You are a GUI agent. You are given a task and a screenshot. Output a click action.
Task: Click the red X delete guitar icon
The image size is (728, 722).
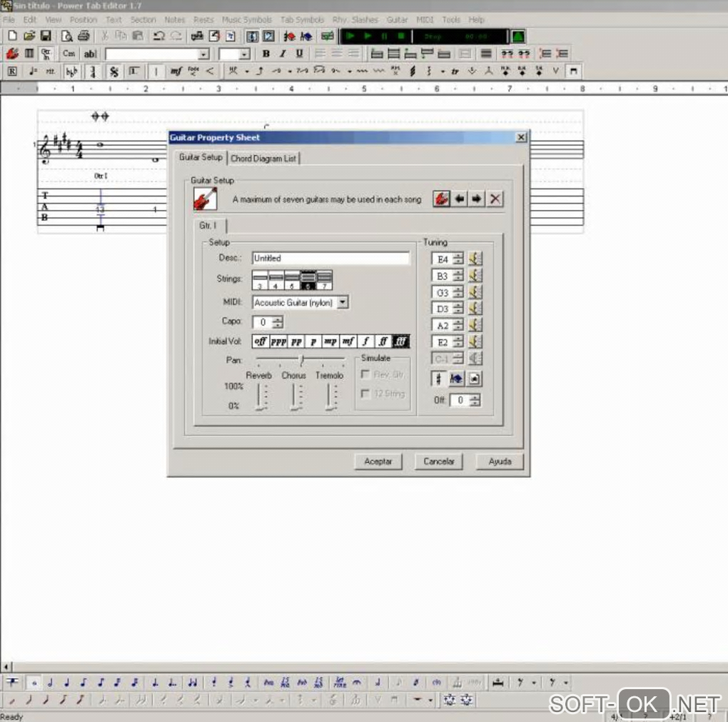click(x=495, y=199)
